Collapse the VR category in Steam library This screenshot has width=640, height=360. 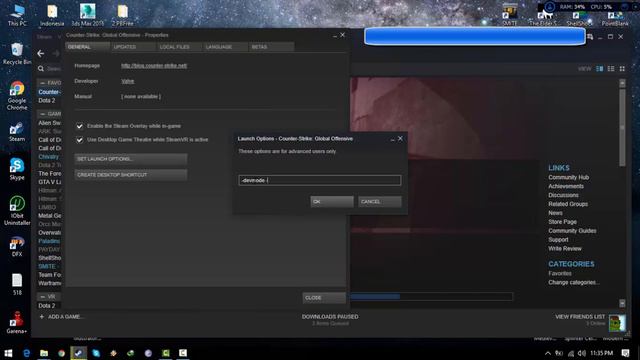tap(42, 297)
